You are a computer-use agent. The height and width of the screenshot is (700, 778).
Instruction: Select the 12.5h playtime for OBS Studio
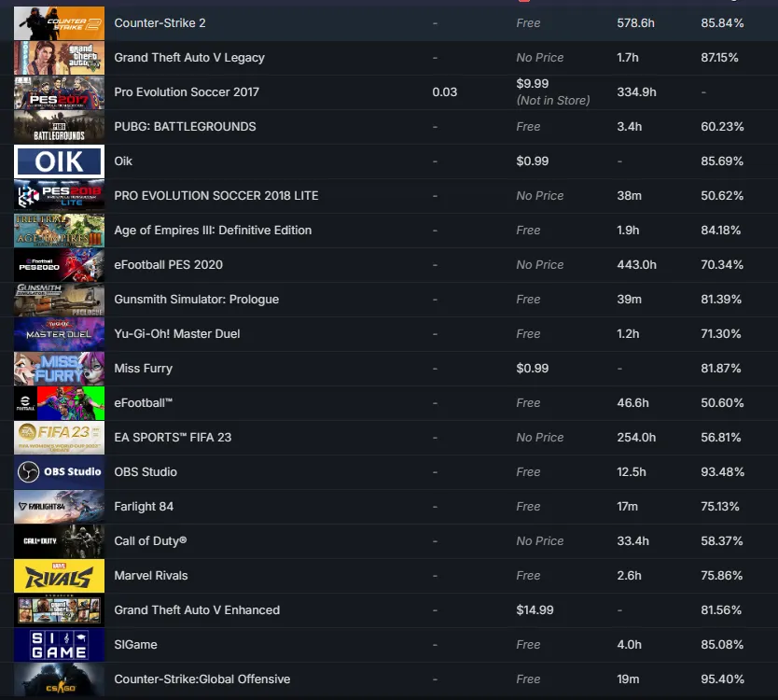632,471
